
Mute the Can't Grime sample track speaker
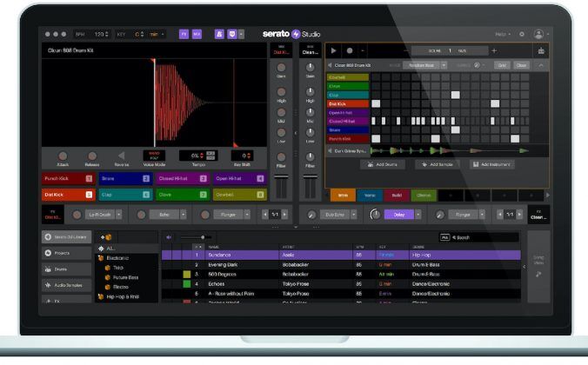tap(330, 150)
